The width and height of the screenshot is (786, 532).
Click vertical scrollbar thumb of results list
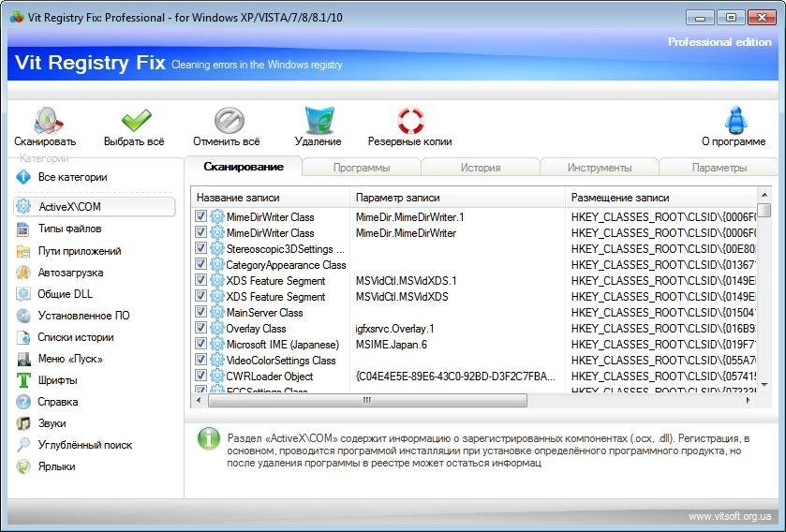coord(764,210)
